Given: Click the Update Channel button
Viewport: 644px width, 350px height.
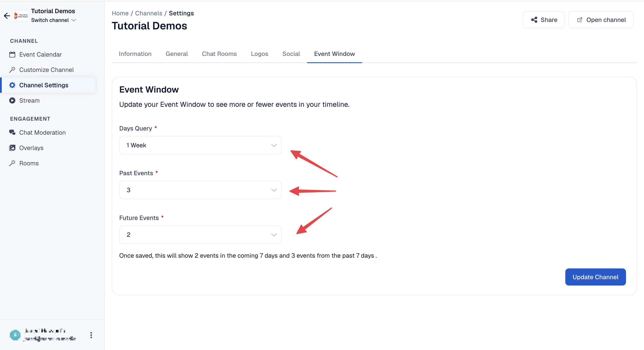Looking at the screenshot, I should pos(596,277).
